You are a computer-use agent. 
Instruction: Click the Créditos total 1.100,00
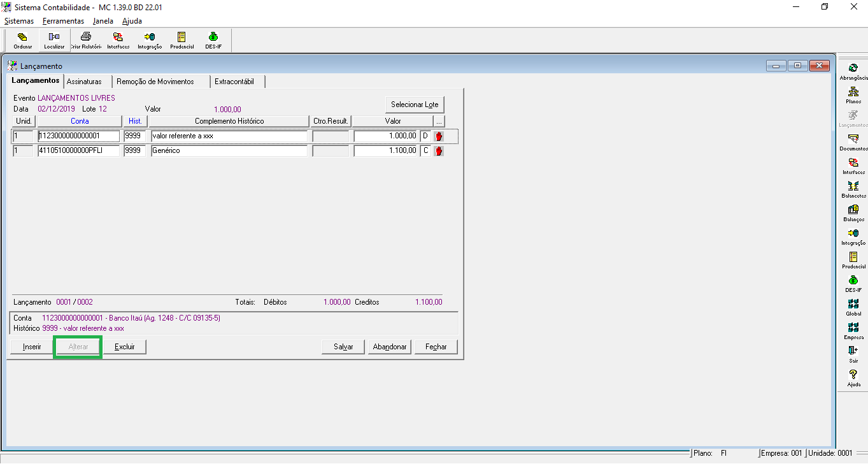click(x=429, y=302)
